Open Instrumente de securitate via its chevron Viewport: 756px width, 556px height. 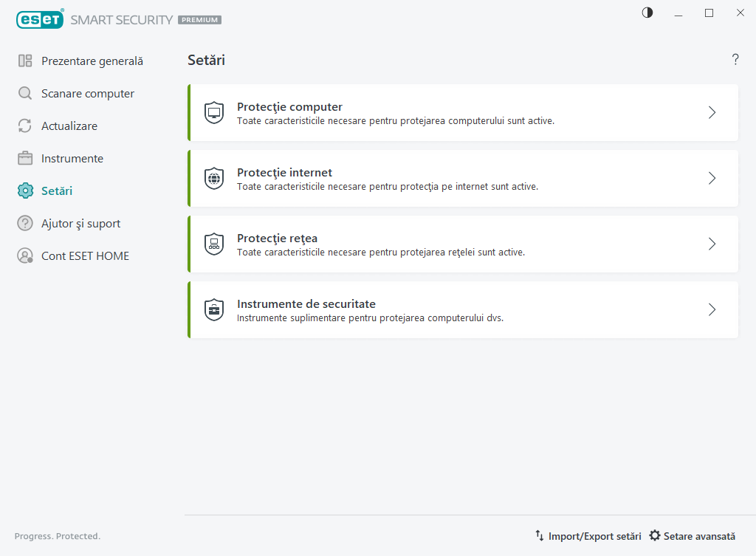click(x=712, y=310)
